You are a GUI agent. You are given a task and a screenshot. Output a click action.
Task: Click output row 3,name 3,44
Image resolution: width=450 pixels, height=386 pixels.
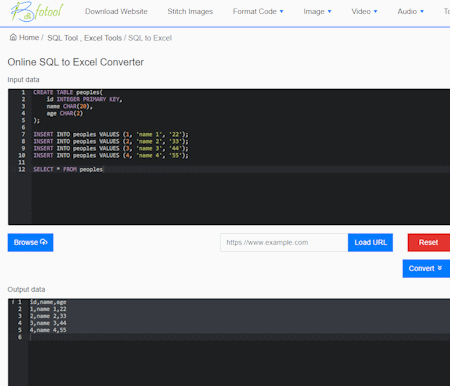pyautogui.click(x=48, y=323)
